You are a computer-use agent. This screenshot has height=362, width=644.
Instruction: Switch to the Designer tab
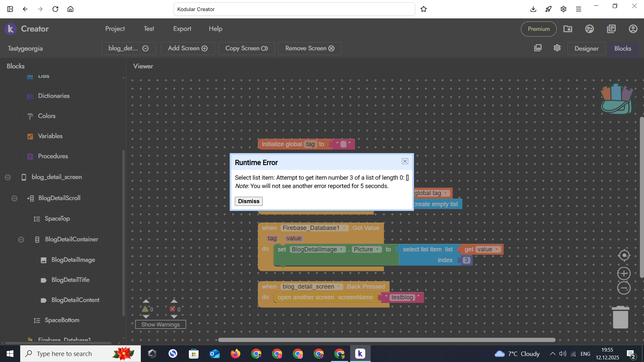tap(586, 49)
